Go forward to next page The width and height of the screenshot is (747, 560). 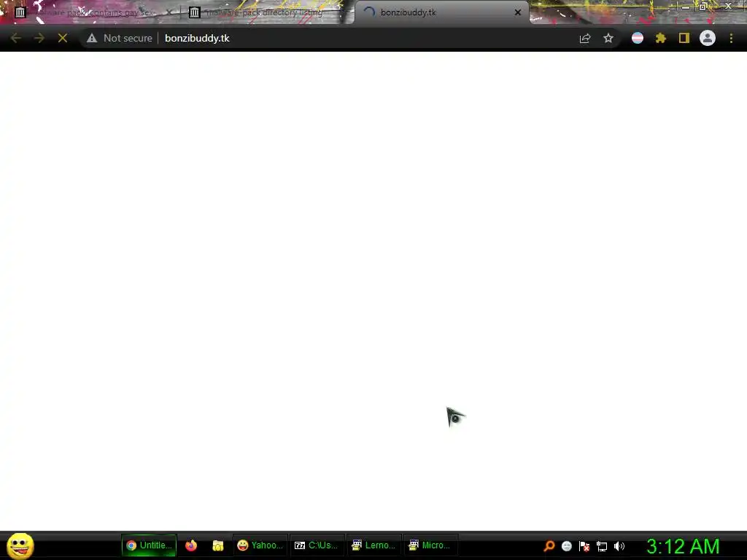coord(39,38)
